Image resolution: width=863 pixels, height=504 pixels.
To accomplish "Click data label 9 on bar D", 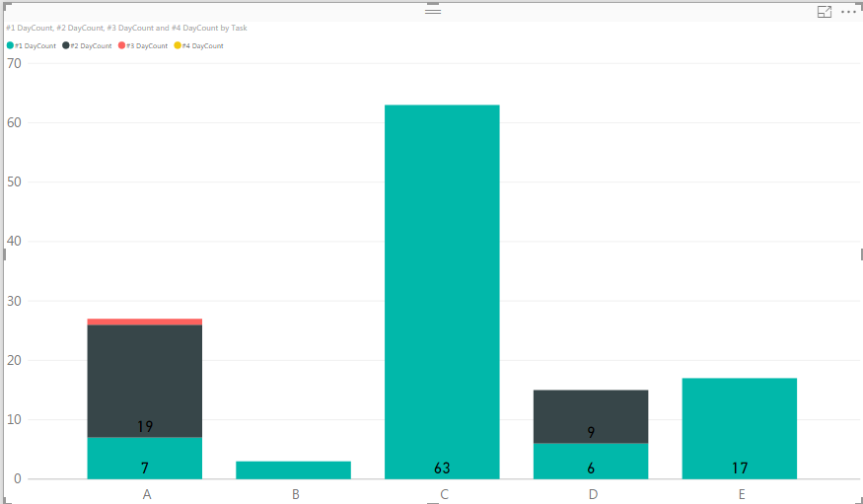I will (591, 432).
